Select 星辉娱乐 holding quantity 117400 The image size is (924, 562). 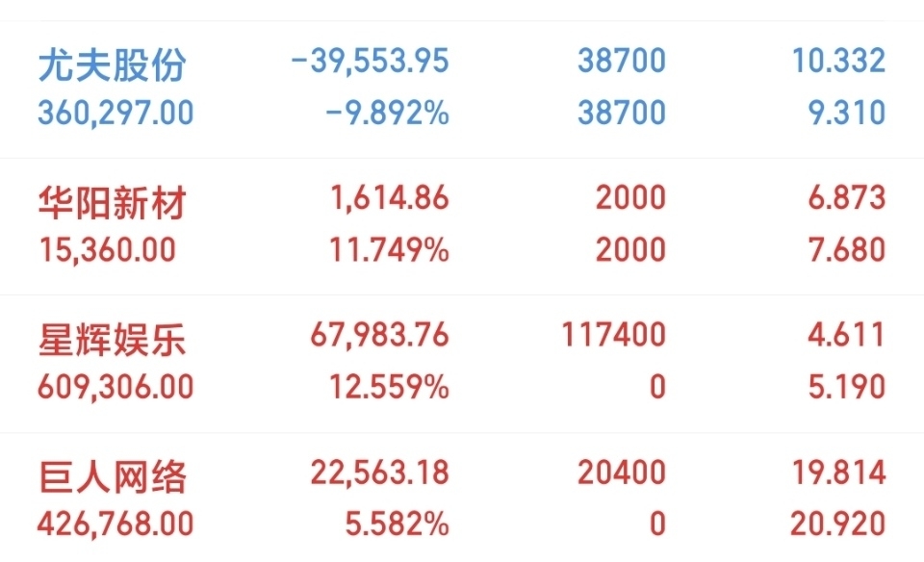pyautogui.click(x=613, y=335)
